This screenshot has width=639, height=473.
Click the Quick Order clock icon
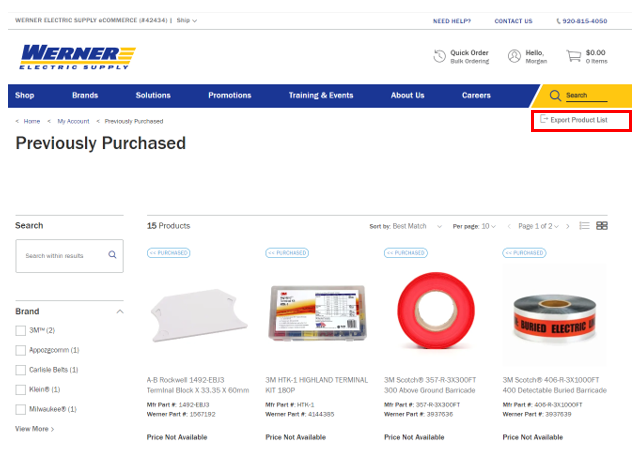coord(439,56)
